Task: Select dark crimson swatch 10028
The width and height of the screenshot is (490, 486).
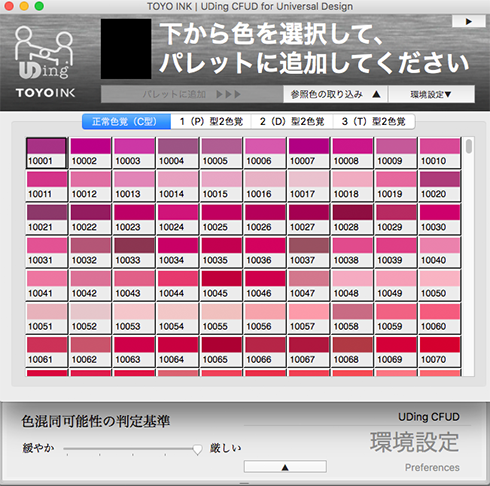Action: (352, 219)
